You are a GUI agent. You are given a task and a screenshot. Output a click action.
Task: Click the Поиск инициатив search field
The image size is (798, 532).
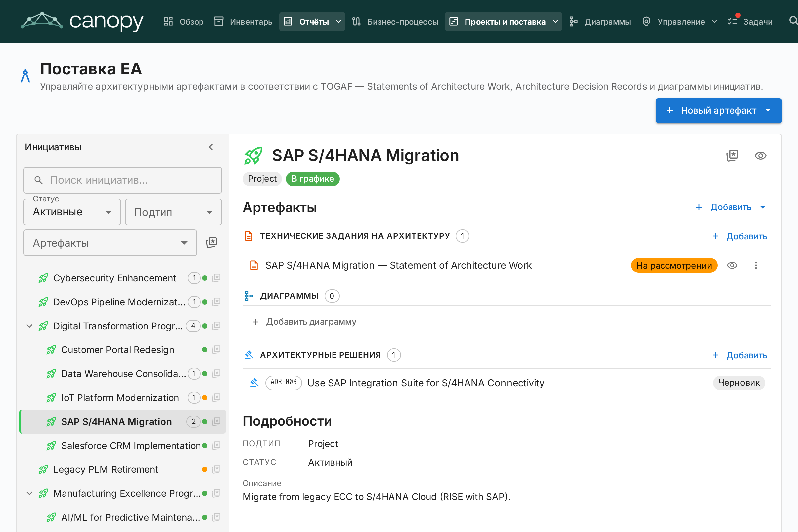(122, 180)
